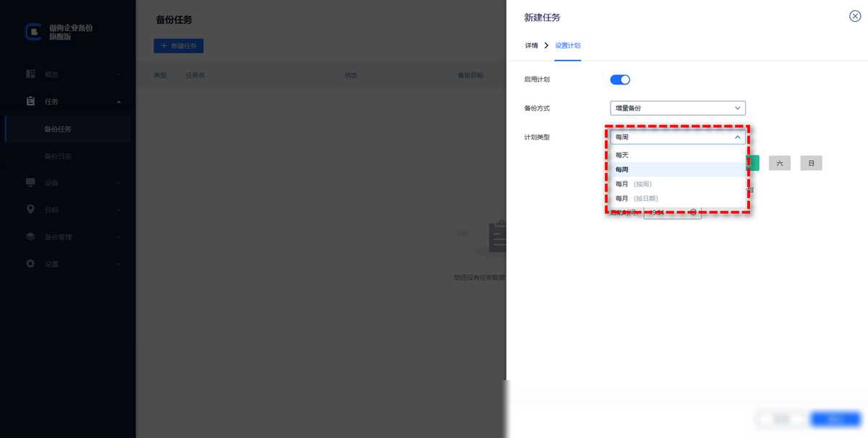This screenshot has height=438, width=868.
Task: Collapse the 计划类型 每周 dropdown
Action: pos(678,137)
